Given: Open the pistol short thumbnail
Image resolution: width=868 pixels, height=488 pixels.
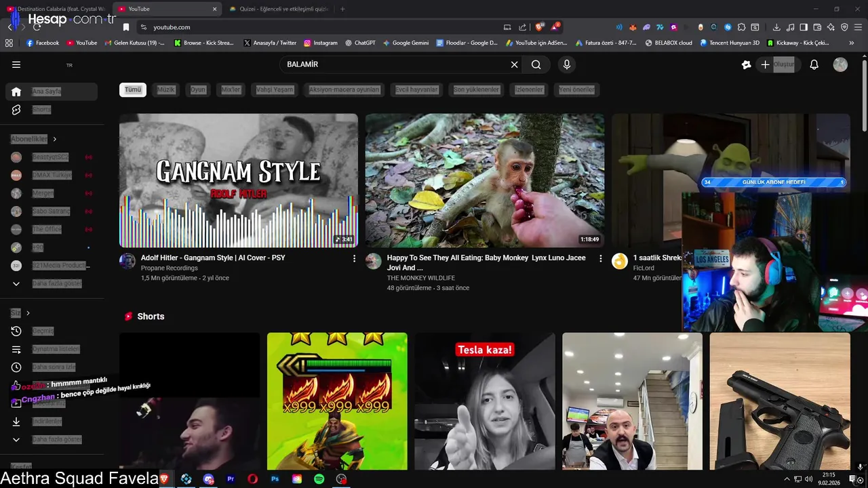Looking at the screenshot, I should point(780,401).
